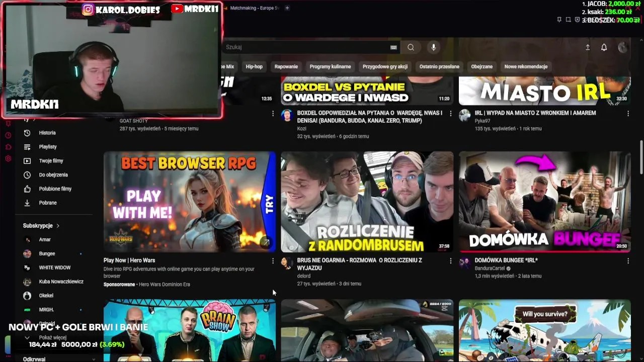
Task: Click the shield icon in address bar
Action: [x=577, y=20]
